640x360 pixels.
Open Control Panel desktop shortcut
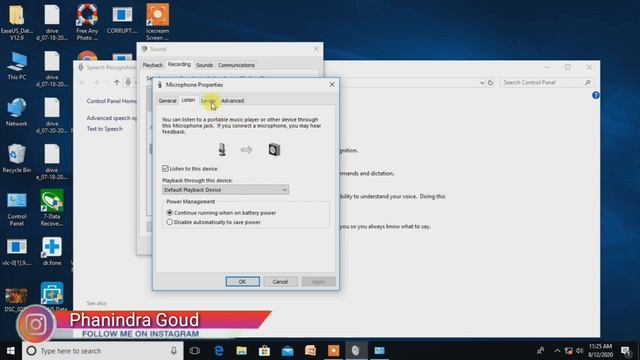tap(17, 209)
